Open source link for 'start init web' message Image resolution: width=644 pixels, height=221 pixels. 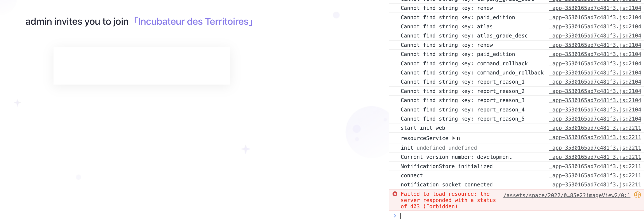[595, 128]
